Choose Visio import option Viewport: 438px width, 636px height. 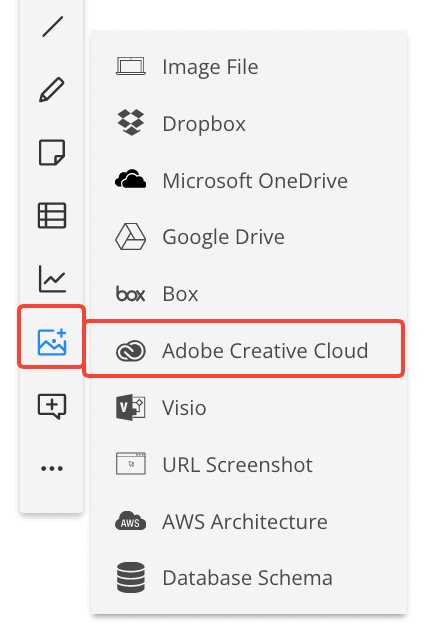pos(249,407)
